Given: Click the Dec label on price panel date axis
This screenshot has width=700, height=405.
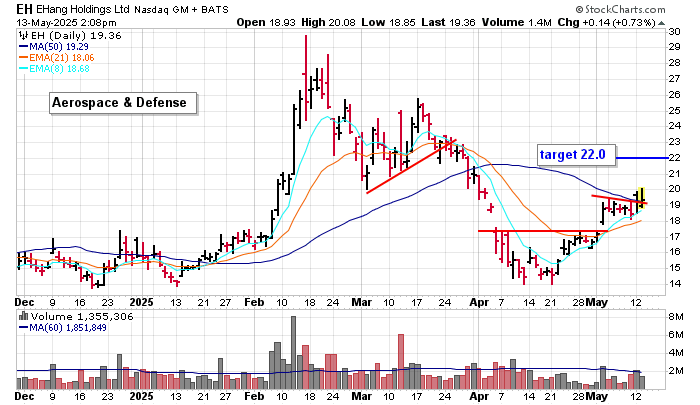Looking at the screenshot, I should point(24,302).
